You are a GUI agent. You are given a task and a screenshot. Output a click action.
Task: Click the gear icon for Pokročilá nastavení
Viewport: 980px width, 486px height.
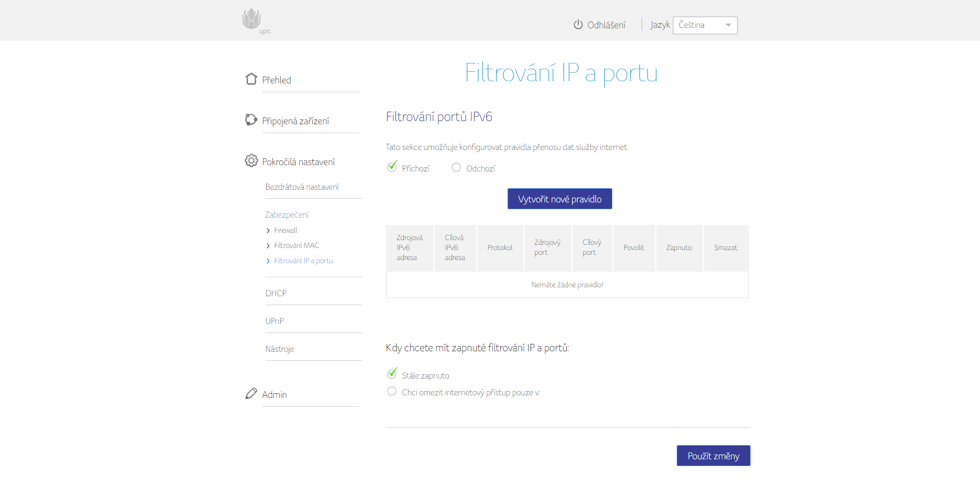click(x=251, y=161)
